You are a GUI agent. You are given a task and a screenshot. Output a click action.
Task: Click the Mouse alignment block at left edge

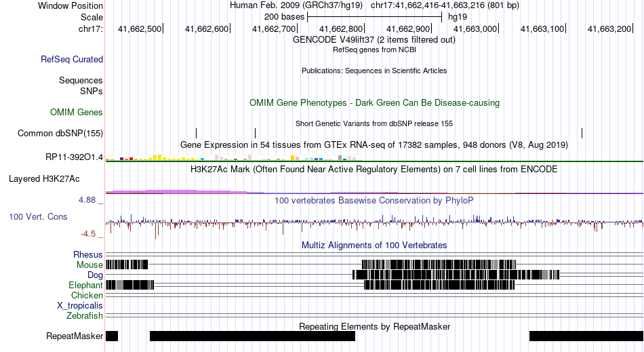pos(127,264)
